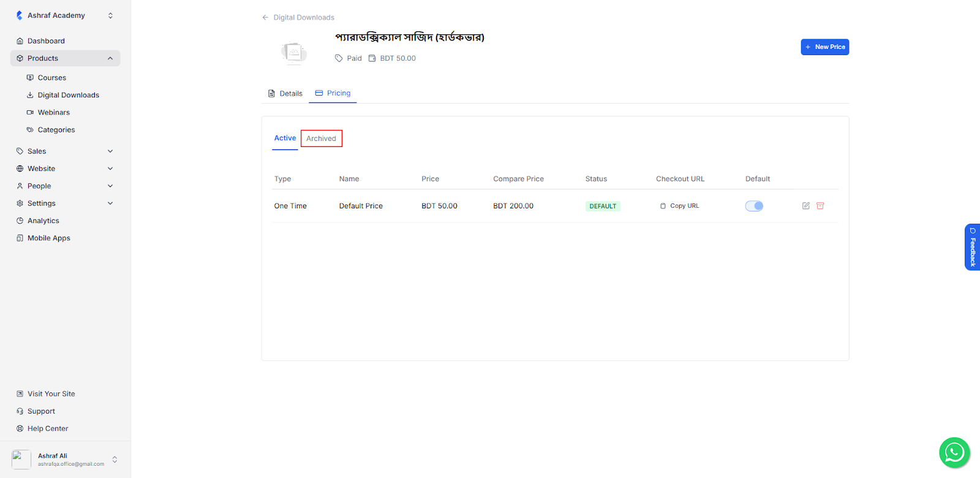The height and width of the screenshot is (478, 980).
Task: Expand the Website sidebar section
Action: 110,169
